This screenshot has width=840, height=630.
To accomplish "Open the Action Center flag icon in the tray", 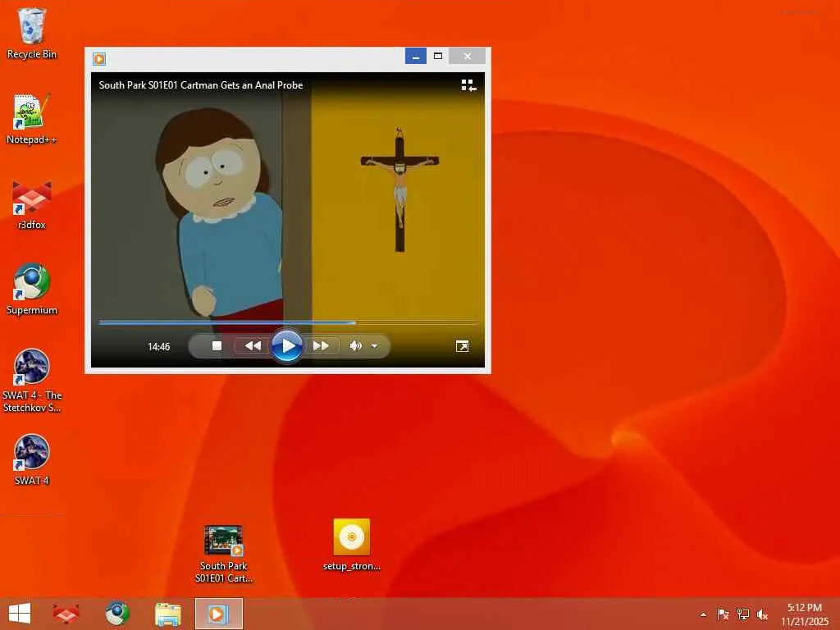I will (x=723, y=614).
